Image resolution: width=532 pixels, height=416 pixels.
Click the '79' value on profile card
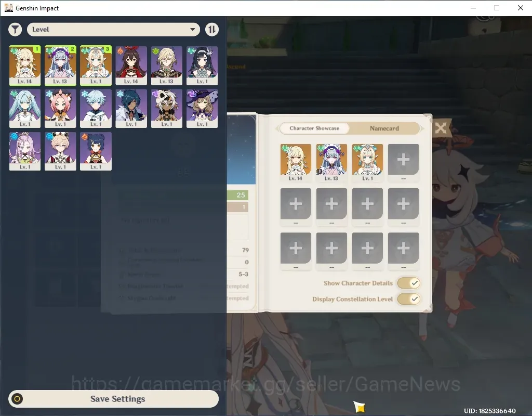coord(245,250)
